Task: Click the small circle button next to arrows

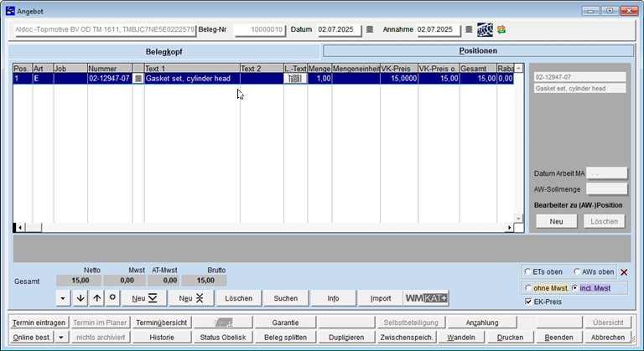Action: [x=112, y=298]
